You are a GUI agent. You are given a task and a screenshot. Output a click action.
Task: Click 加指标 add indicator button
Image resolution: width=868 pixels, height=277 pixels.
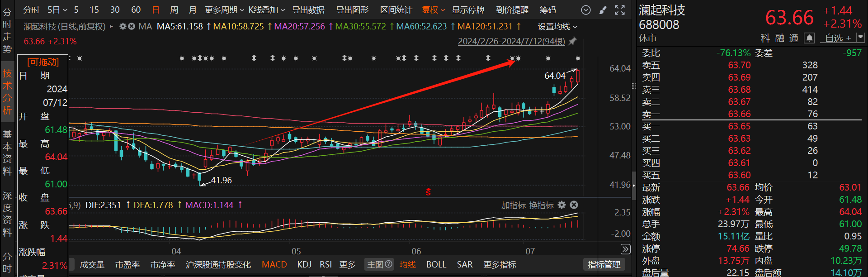pyautogui.click(x=513, y=205)
